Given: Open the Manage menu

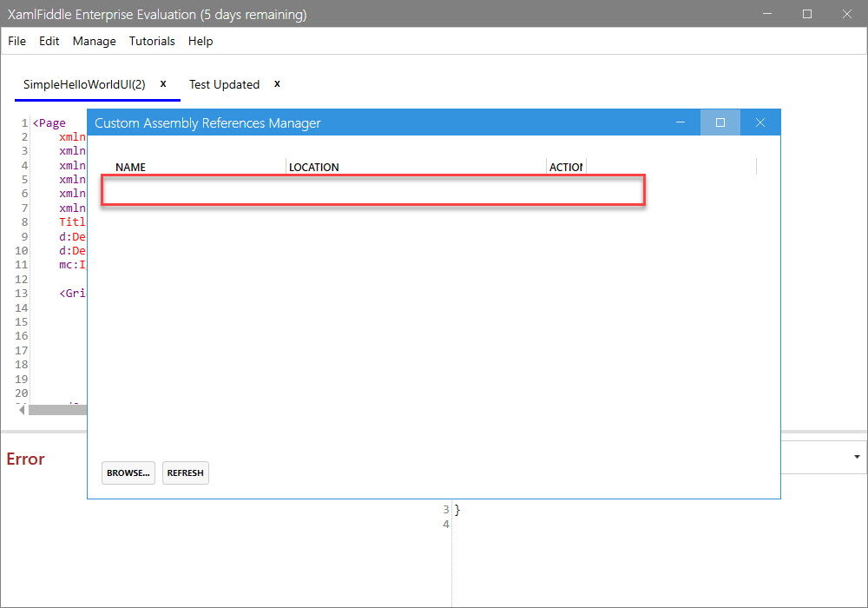Looking at the screenshot, I should click(94, 41).
